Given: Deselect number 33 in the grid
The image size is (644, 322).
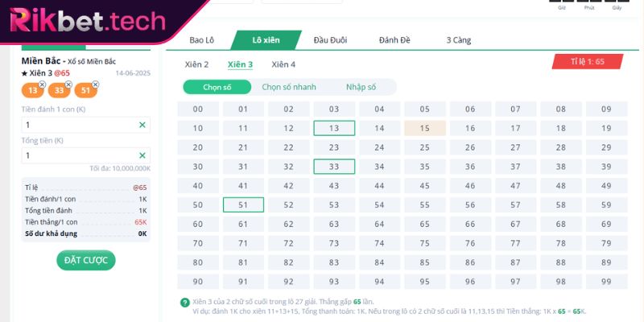Looking at the screenshot, I should tap(334, 167).
